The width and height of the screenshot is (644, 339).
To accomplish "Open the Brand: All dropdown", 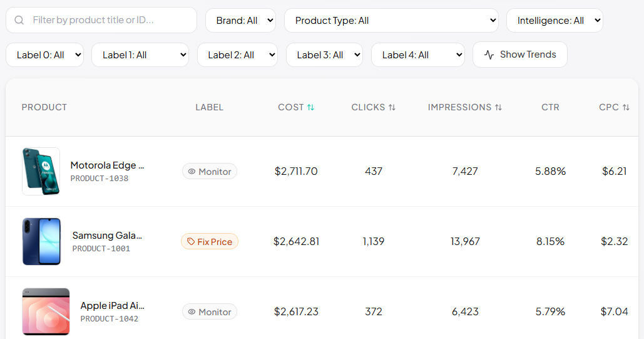I will [x=241, y=21].
